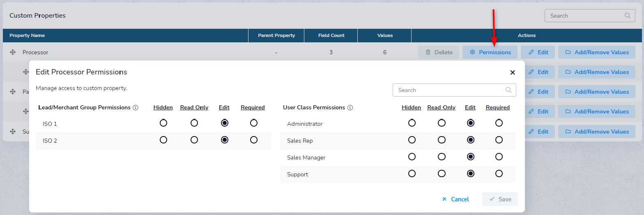Click the Field Count column header
Viewport: 644px width, 215px height.
[331, 35]
